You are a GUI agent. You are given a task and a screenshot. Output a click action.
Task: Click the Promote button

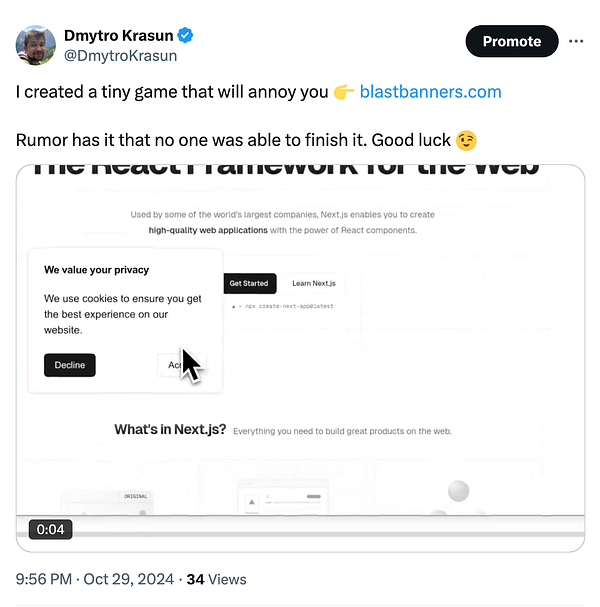pos(512,41)
